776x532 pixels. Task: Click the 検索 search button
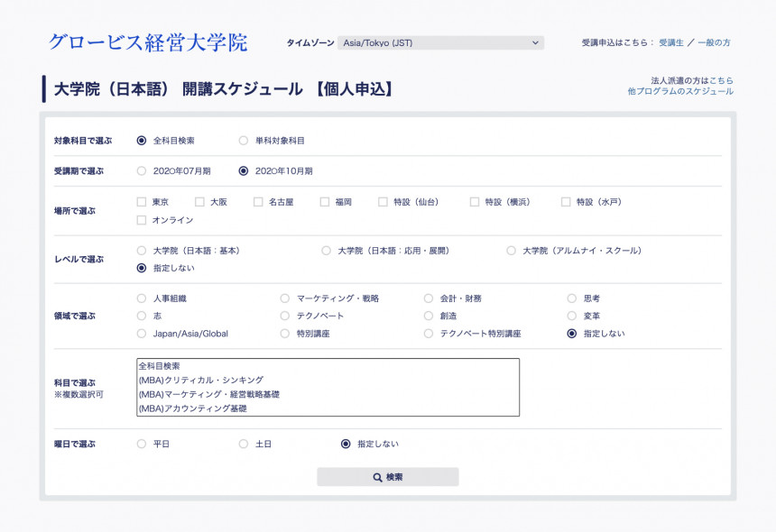click(x=387, y=477)
